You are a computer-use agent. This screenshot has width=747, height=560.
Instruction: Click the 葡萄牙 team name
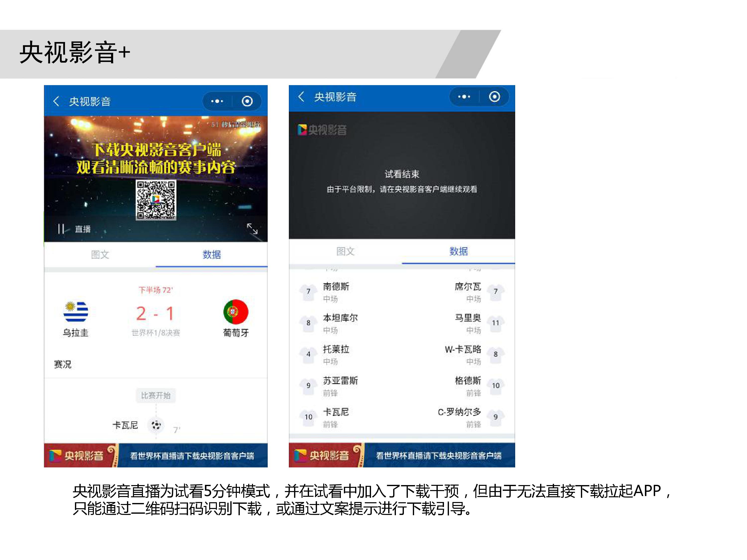click(x=236, y=333)
